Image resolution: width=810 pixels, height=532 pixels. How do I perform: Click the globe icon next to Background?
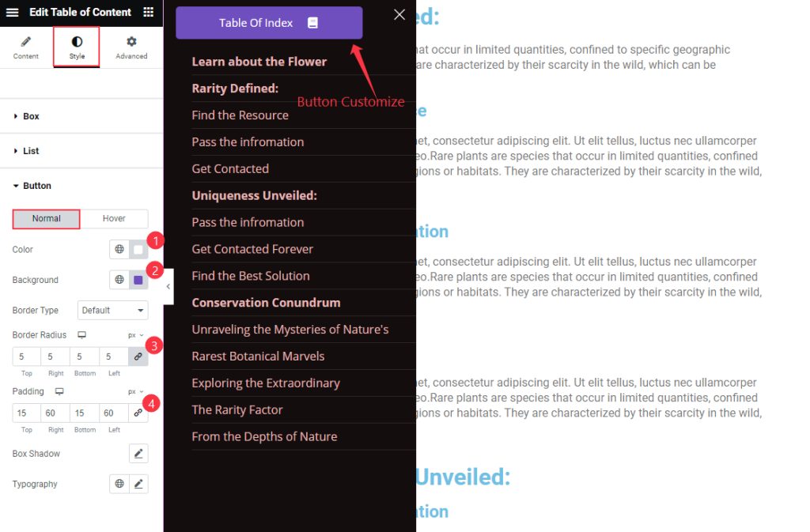point(119,280)
